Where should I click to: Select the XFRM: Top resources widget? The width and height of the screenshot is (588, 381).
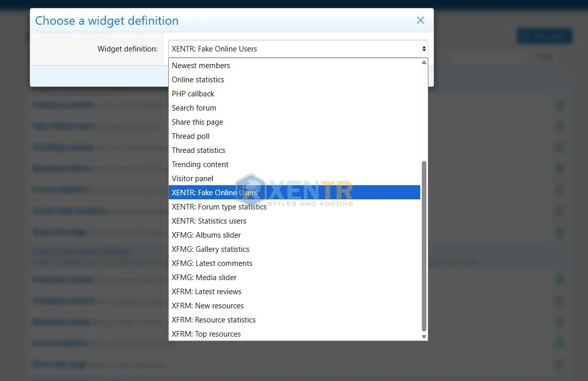click(206, 334)
